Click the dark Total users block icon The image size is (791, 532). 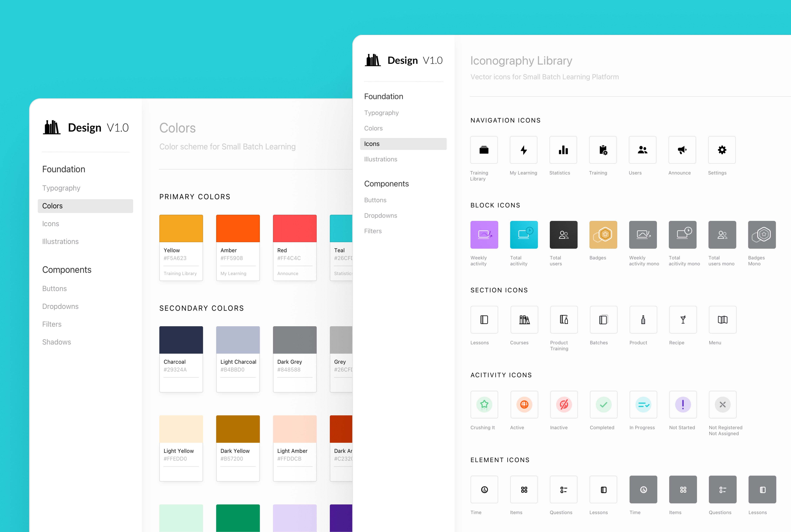(x=563, y=235)
